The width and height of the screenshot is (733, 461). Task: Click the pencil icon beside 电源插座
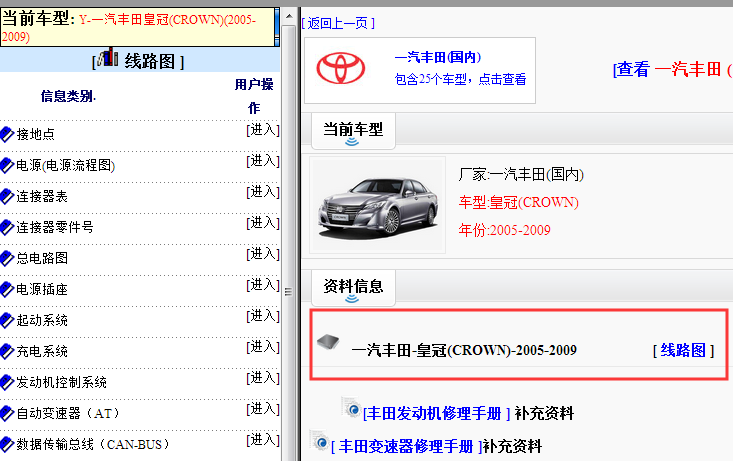pos(7,289)
